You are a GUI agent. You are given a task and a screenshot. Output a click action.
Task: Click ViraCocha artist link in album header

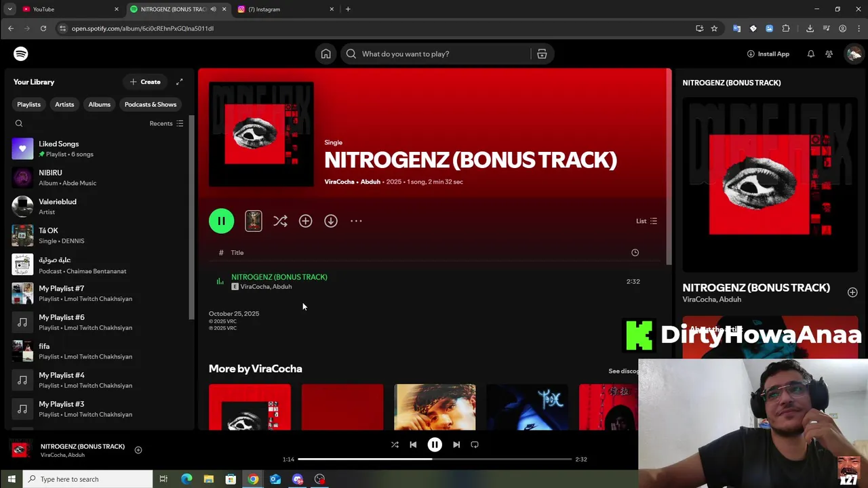click(339, 182)
